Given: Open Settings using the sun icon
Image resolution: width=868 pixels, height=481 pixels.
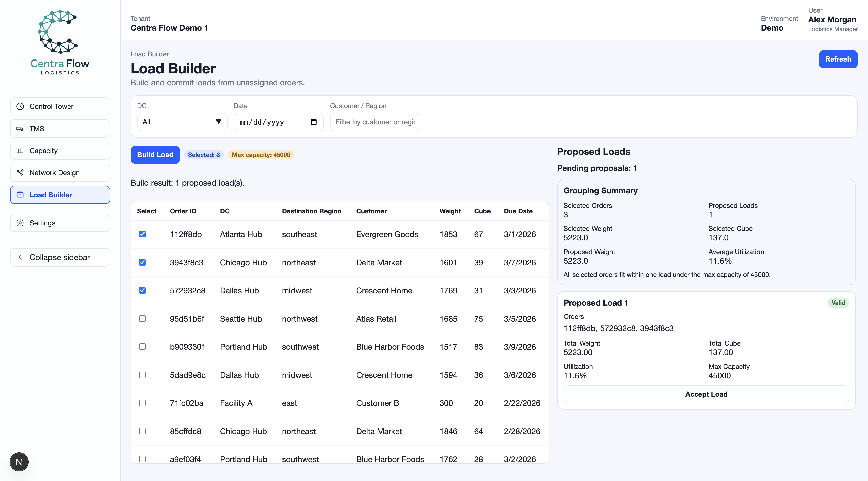Looking at the screenshot, I should [x=20, y=223].
